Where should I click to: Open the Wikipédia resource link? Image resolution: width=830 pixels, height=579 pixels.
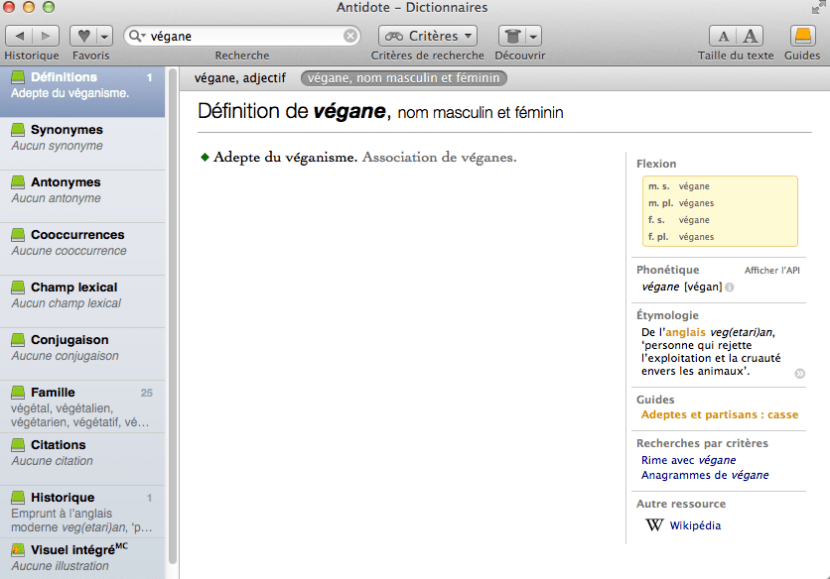(x=694, y=526)
